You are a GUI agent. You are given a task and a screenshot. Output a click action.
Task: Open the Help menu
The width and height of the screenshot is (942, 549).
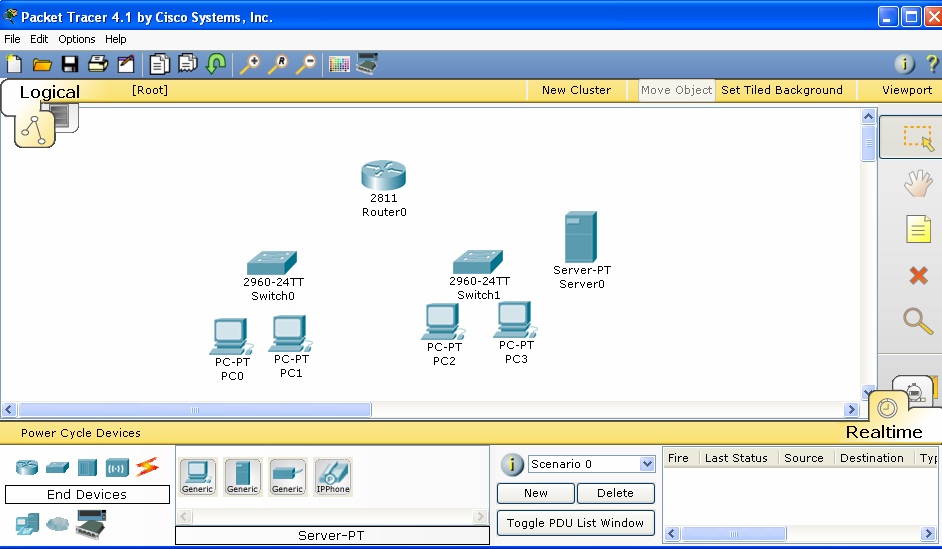pyautogui.click(x=115, y=39)
